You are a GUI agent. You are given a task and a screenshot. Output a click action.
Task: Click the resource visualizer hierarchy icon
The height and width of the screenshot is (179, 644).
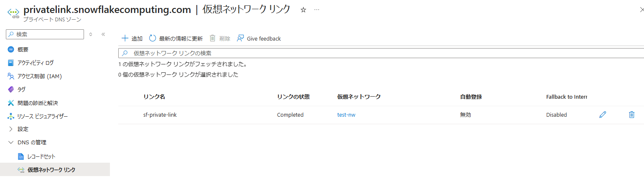coord(11,116)
